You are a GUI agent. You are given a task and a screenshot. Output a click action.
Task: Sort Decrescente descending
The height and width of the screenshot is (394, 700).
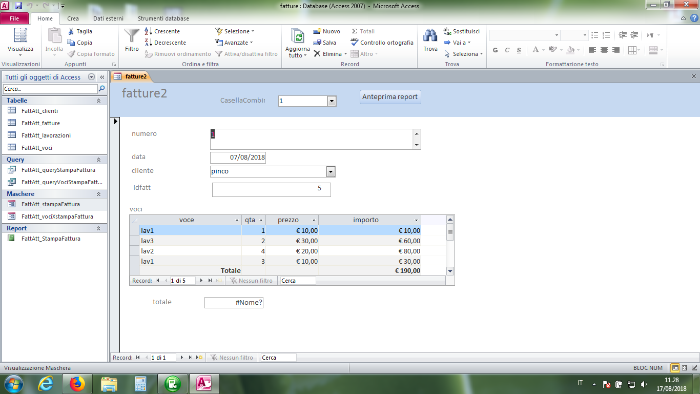(x=166, y=42)
